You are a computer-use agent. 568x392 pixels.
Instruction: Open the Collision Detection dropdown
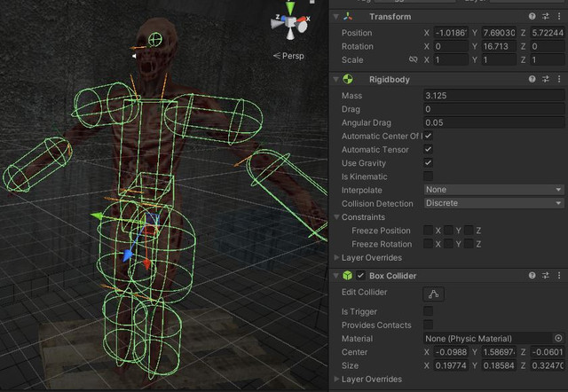[x=493, y=203]
